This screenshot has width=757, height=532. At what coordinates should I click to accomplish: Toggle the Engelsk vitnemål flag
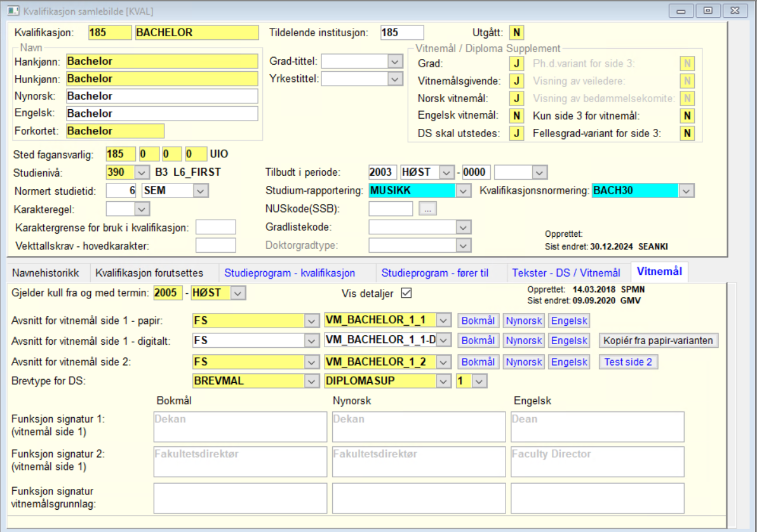click(x=516, y=116)
